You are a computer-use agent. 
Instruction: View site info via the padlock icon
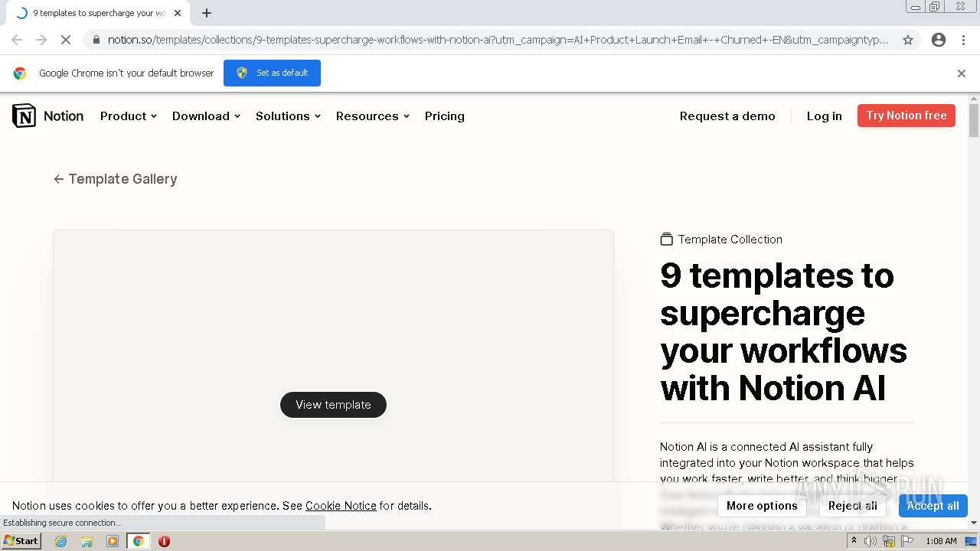[x=96, y=40]
